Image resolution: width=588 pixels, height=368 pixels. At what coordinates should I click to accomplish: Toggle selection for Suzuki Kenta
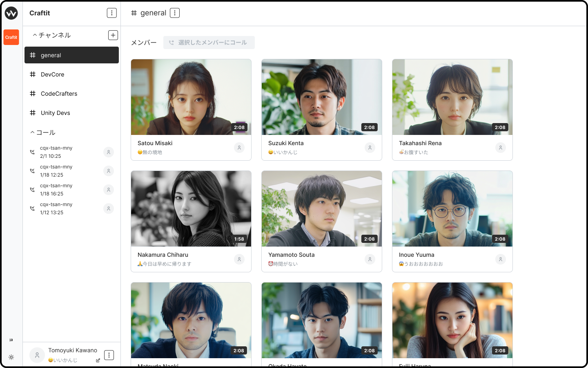click(x=370, y=148)
